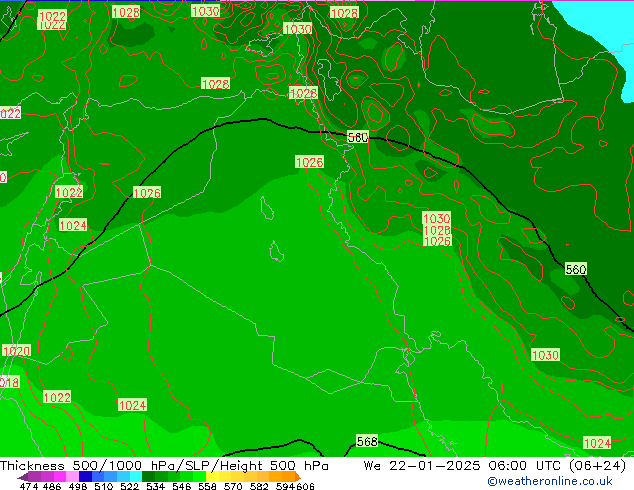The height and width of the screenshot is (490, 634).
Task: Click the dark blue legend swatch above 498
Action: click(x=85, y=477)
